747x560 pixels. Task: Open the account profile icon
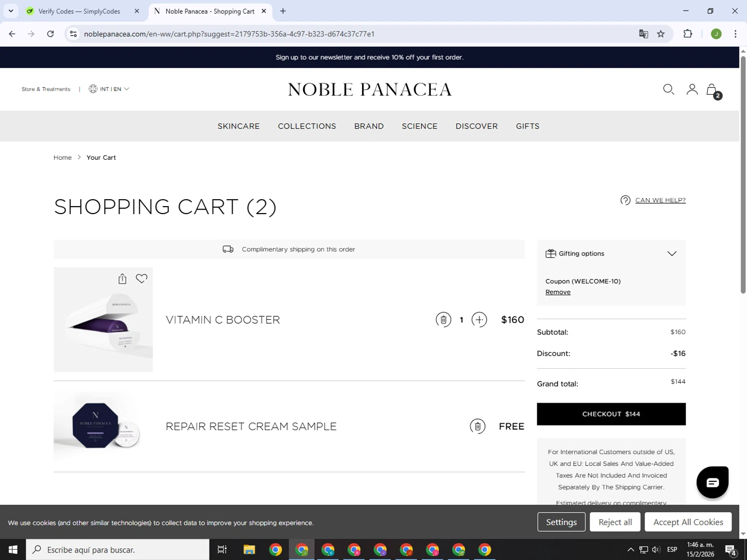pyautogui.click(x=692, y=90)
